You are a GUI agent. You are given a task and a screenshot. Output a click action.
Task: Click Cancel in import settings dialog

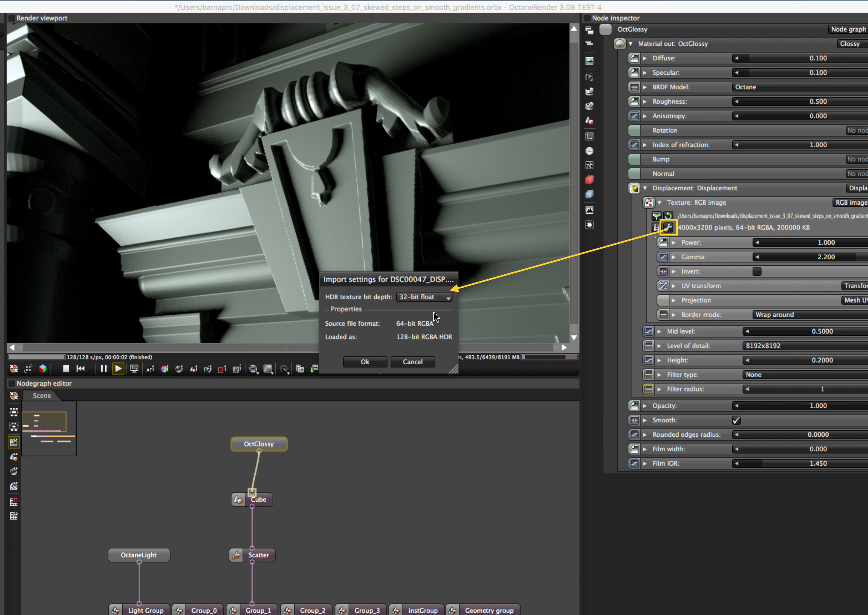point(412,362)
